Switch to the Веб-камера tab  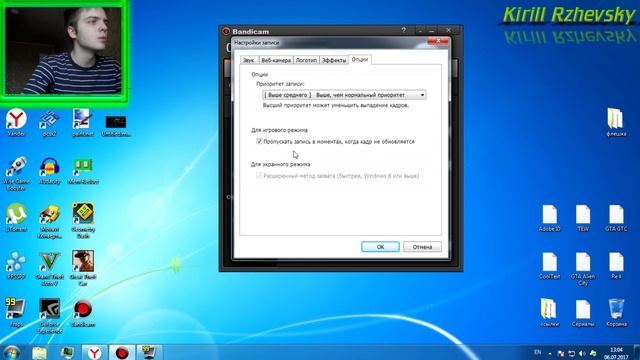point(276,60)
